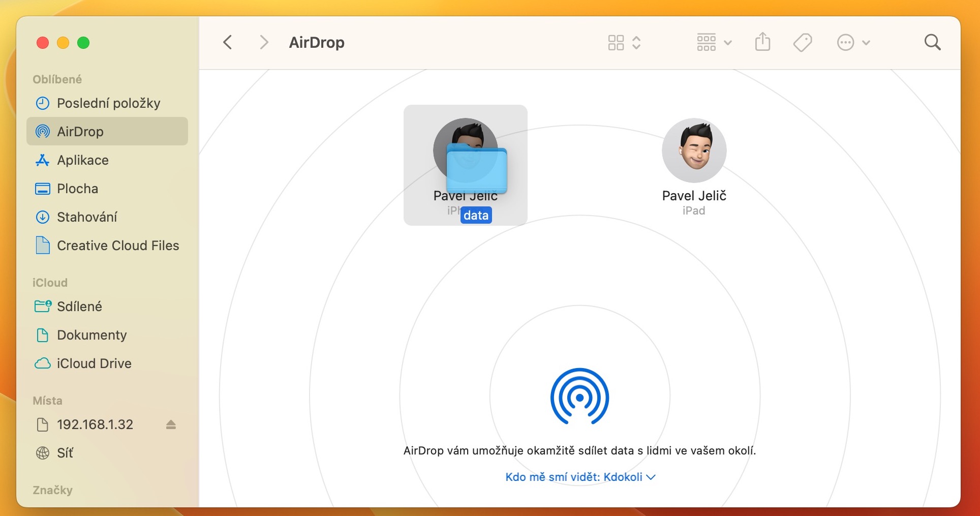Click the blue AirDrop radar icon
The width and height of the screenshot is (980, 516).
click(579, 397)
